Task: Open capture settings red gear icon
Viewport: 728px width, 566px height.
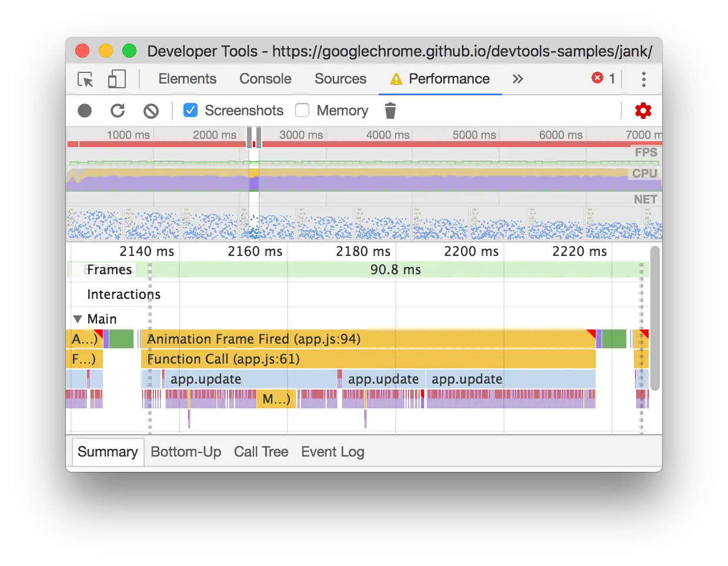Action: pos(643,111)
